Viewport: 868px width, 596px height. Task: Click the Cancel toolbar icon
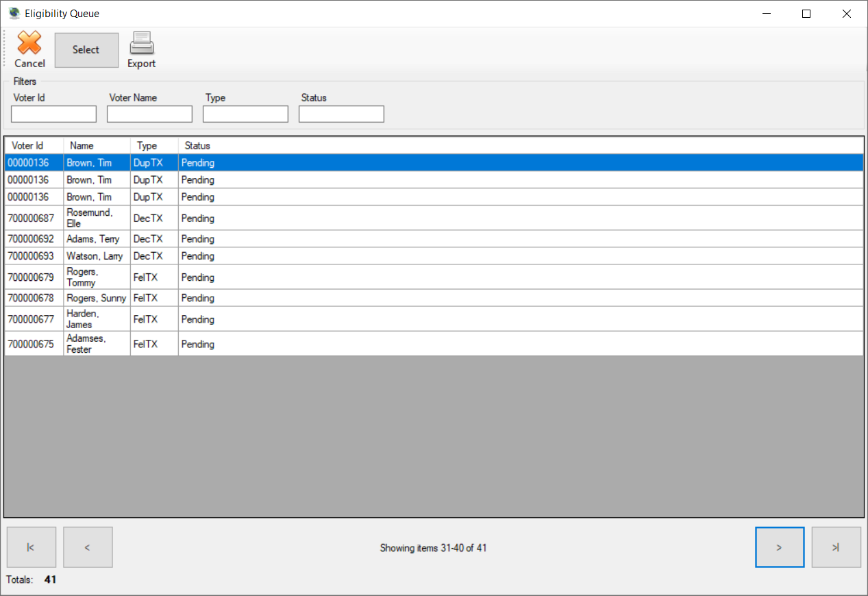click(x=29, y=43)
